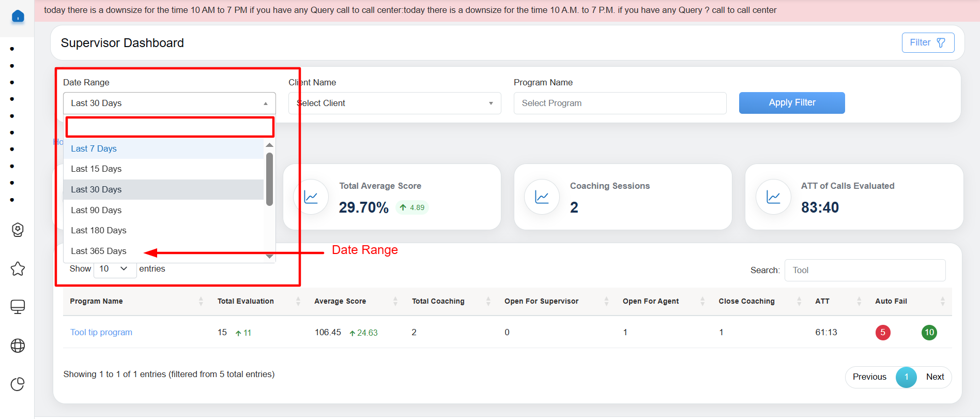Image resolution: width=980 pixels, height=419 pixels.
Task: Open the Tool tip program link
Action: [x=101, y=332]
